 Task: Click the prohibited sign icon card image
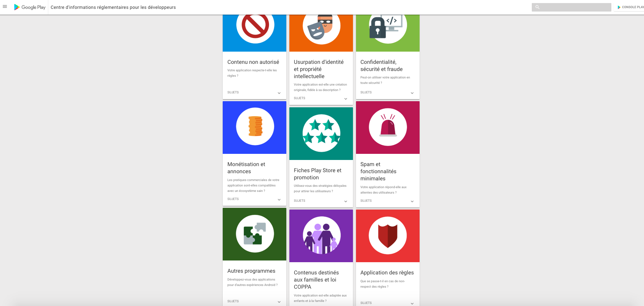tap(255, 25)
